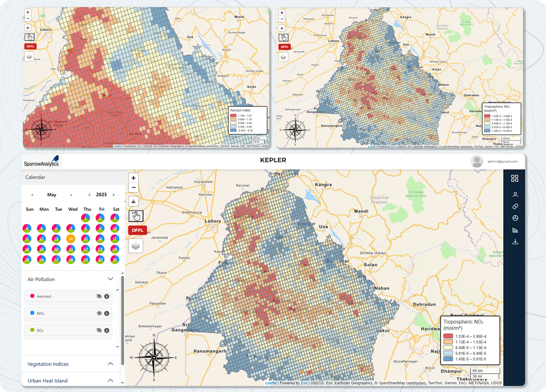This screenshot has width=546, height=392.
Task: Hide the NO₂ layer with its eye icon
Action: (99, 313)
